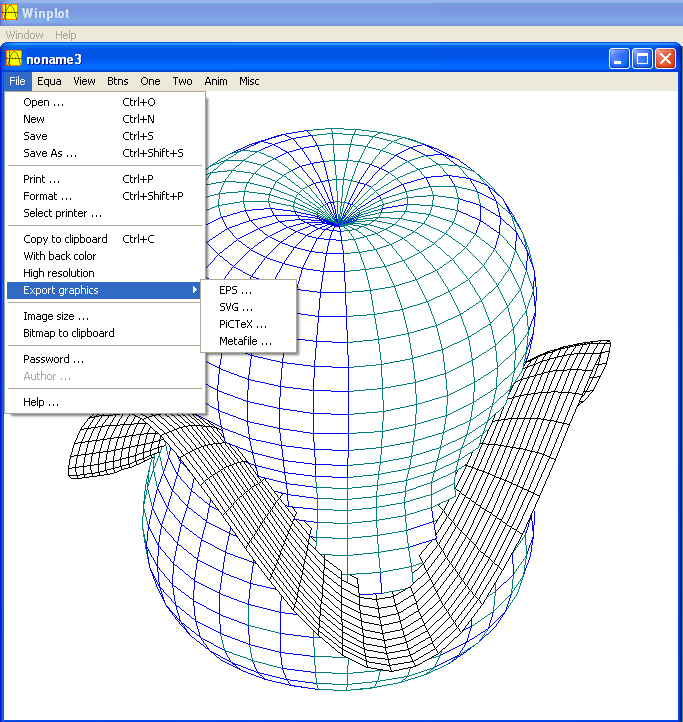Open the Misc menu
The image size is (683, 722).
pos(249,81)
